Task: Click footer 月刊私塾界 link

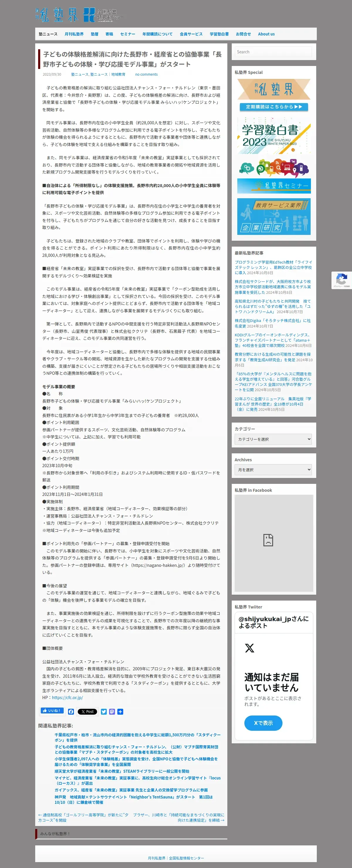Action: [156, 858]
